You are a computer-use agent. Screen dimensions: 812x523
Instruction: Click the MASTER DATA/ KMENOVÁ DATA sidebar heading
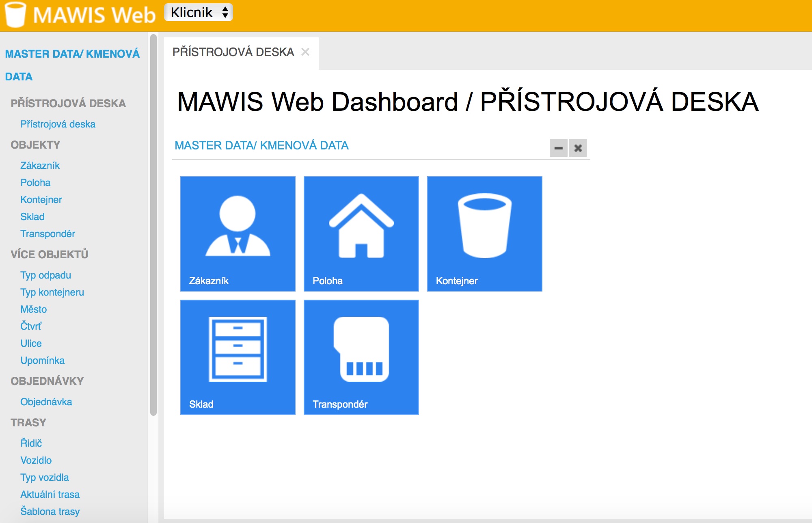click(72, 65)
